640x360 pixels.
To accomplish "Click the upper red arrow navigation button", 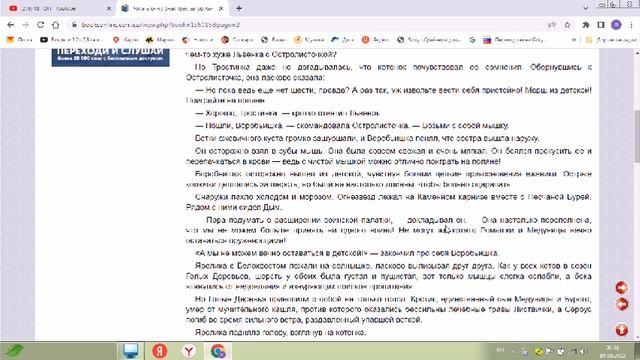I will [622, 288].
